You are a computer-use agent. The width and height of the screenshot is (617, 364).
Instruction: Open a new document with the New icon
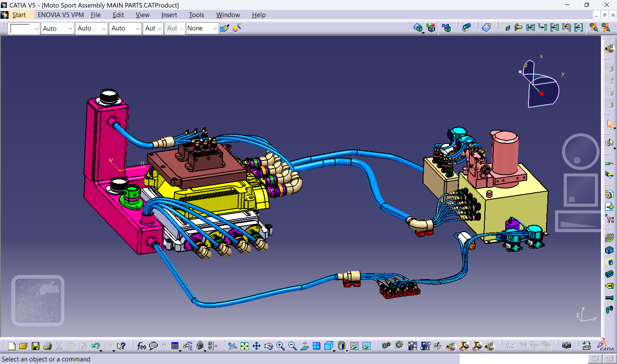tap(12, 346)
